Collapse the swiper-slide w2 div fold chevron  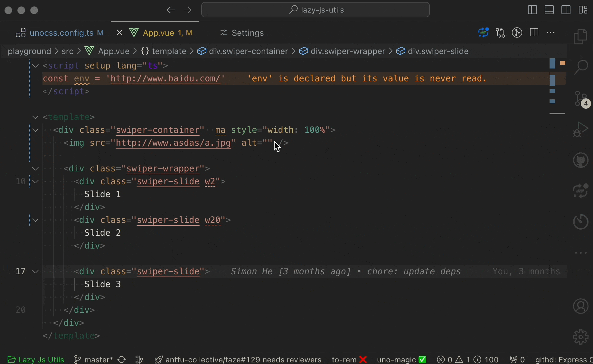coord(35,181)
